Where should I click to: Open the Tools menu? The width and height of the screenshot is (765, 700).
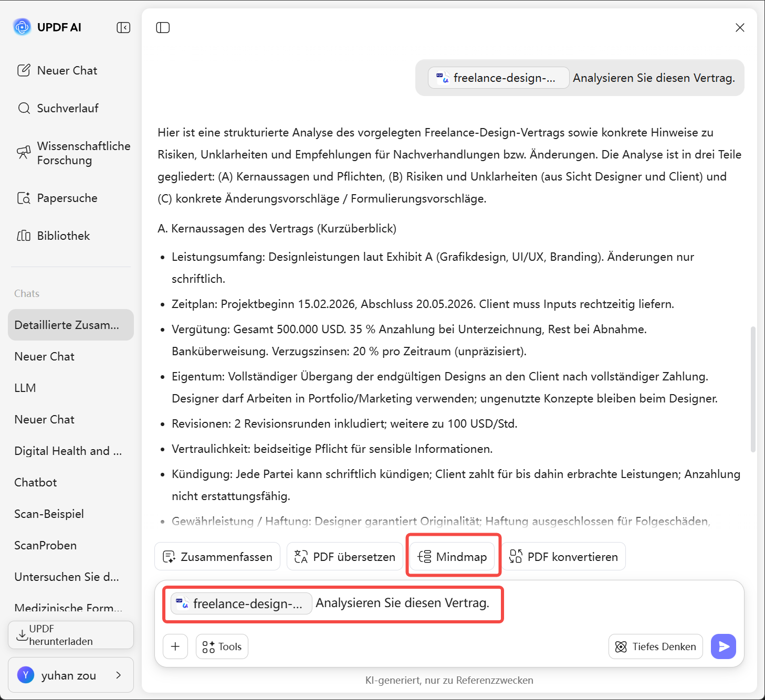tap(222, 646)
